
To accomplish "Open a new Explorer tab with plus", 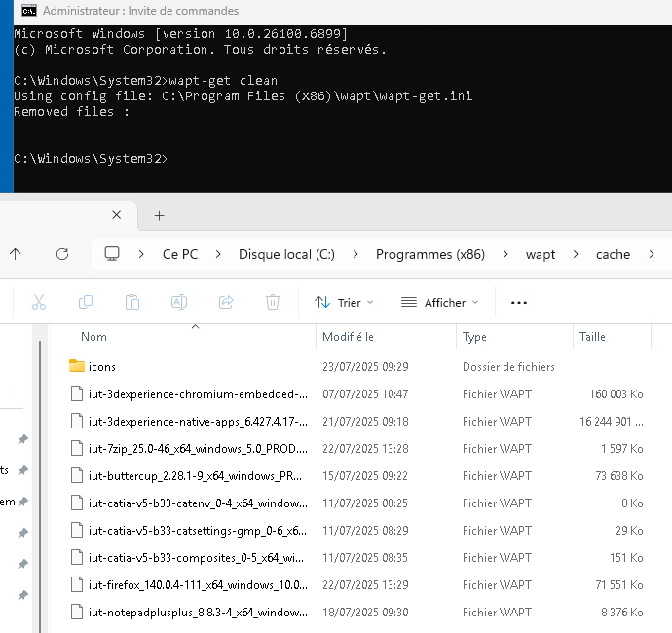I will (160, 215).
